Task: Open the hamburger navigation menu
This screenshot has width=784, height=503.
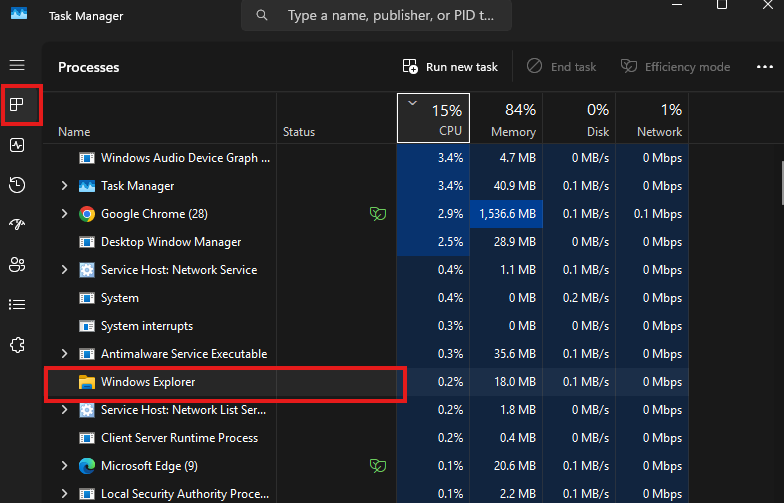Action: click(x=17, y=65)
